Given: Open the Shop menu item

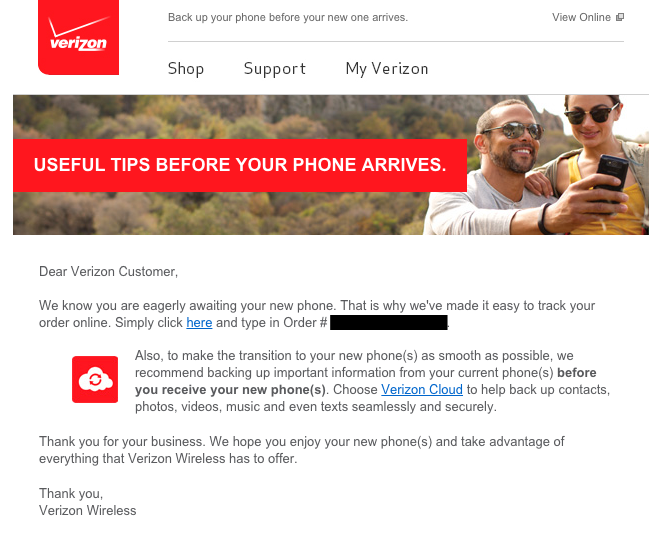Looking at the screenshot, I should click(186, 69).
